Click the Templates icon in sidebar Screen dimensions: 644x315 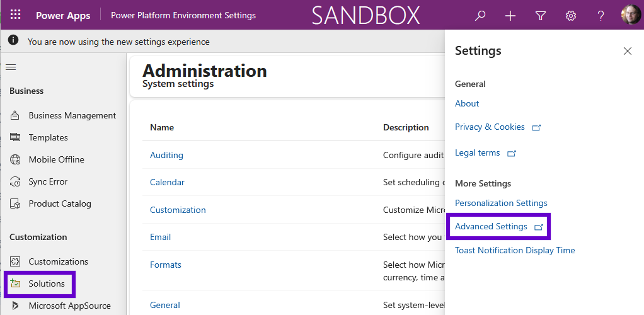[x=14, y=137]
